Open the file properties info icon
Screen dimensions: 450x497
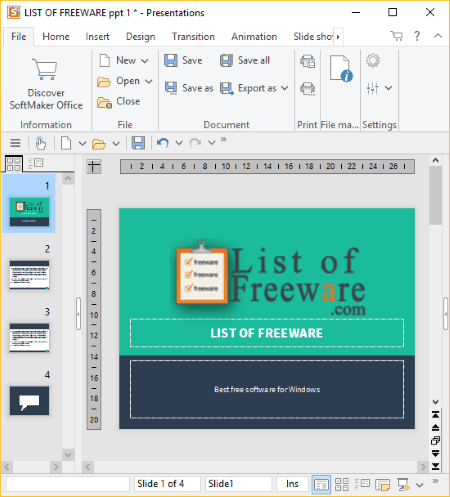pos(341,68)
